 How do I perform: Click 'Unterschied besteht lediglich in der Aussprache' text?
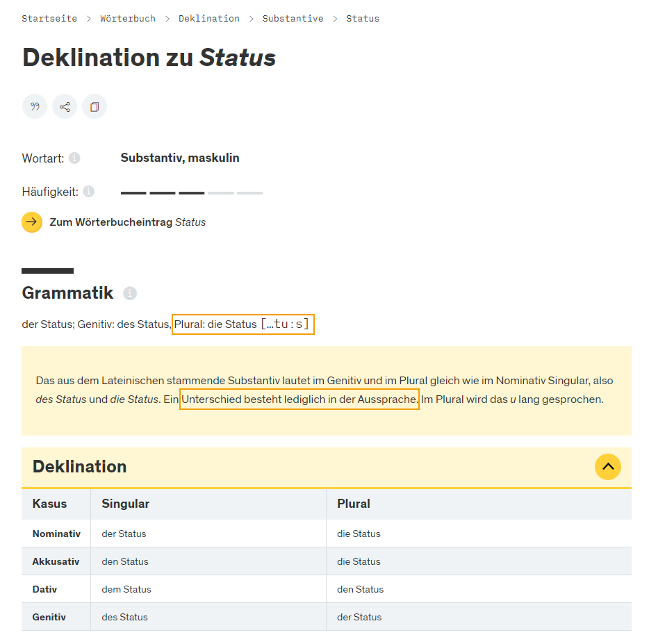[299, 399]
